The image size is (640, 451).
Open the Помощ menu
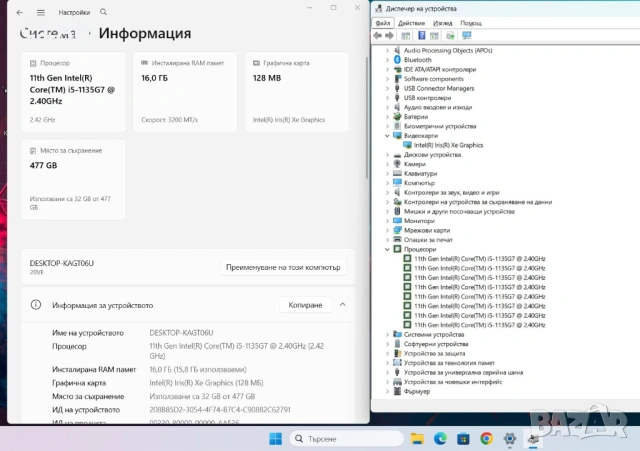click(x=471, y=23)
